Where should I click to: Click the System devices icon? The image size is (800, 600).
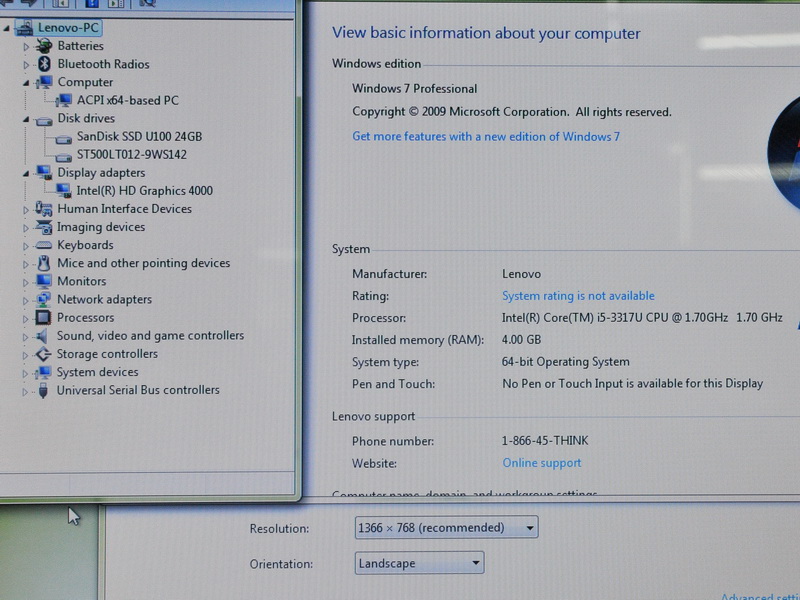coord(43,372)
